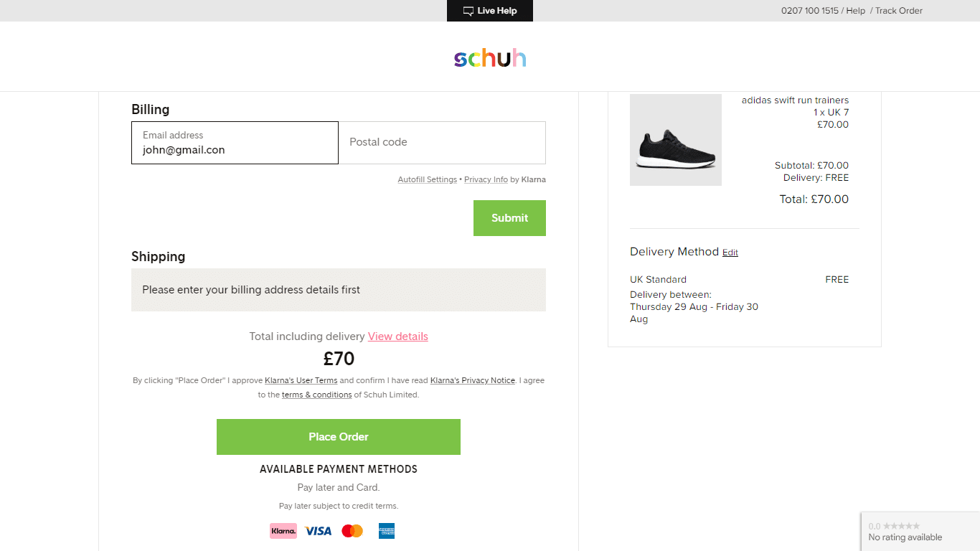This screenshot has height=551, width=980.
Task: Open the Help page from the header
Action: [x=856, y=11]
